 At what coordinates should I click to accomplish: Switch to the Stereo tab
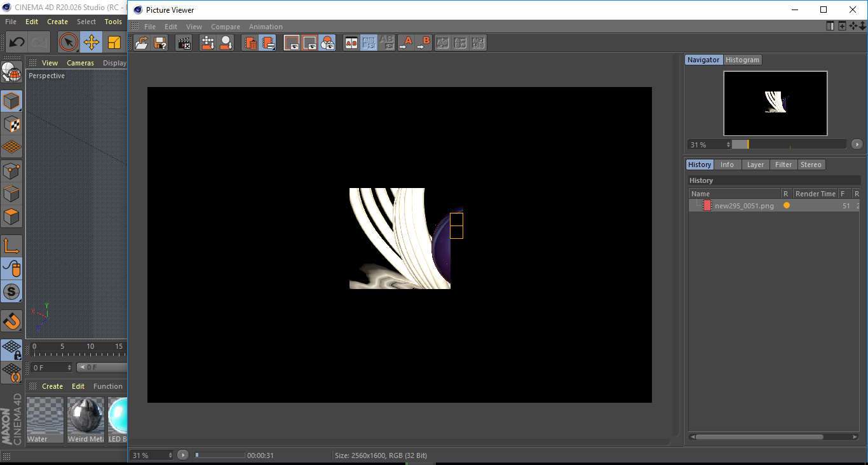click(x=811, y=165)
